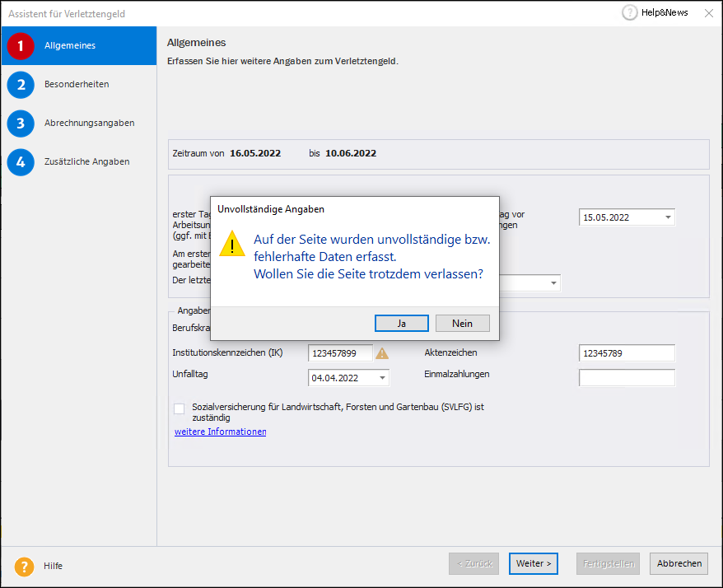Viewport: 723px width, 588px height.
Task: Select Zusätzliche Angaben step
Action: click(86, 162)
